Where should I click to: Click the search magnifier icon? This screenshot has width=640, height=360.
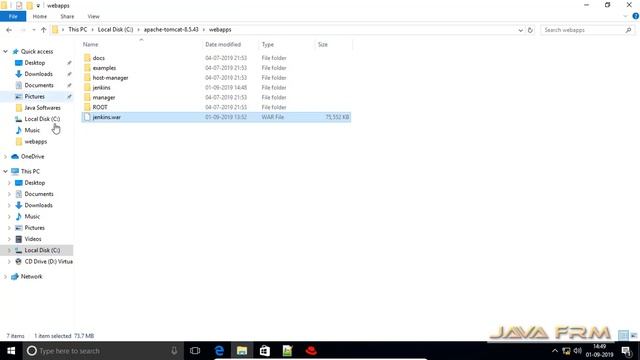pos(628,30)
